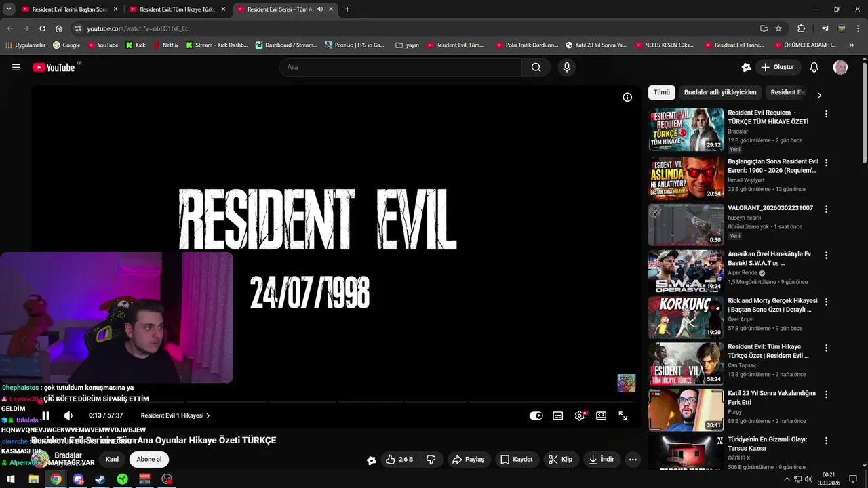This screenshot has width=868, height=488.
Task: Like the video (2,6 B)
Action: pyautogui.click(x=399, y=460)
